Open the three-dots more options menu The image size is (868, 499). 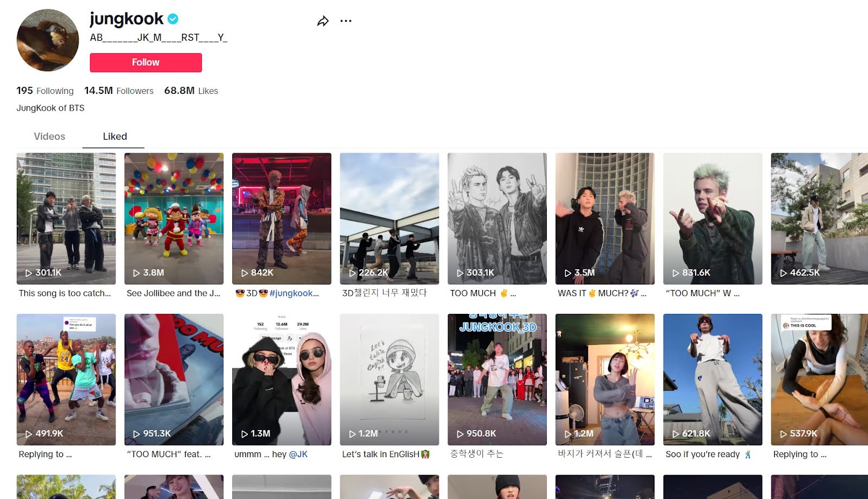(346, 21)
